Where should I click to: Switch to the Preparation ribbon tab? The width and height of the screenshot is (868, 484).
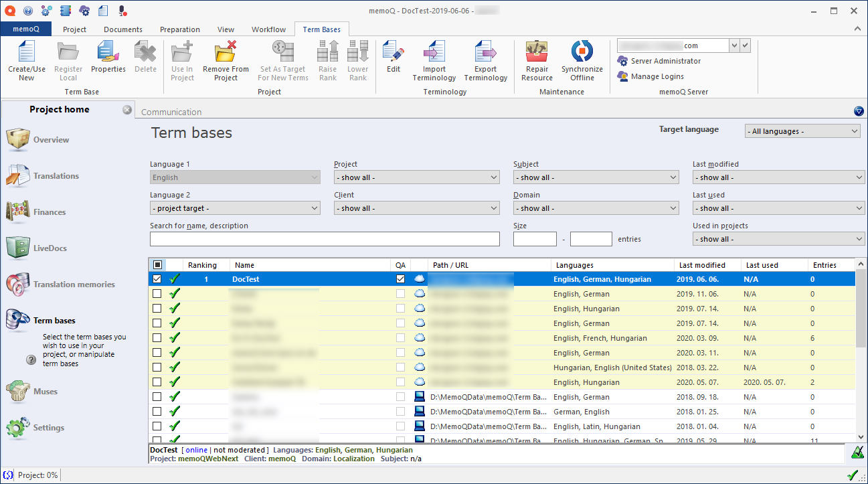point(179,29)
